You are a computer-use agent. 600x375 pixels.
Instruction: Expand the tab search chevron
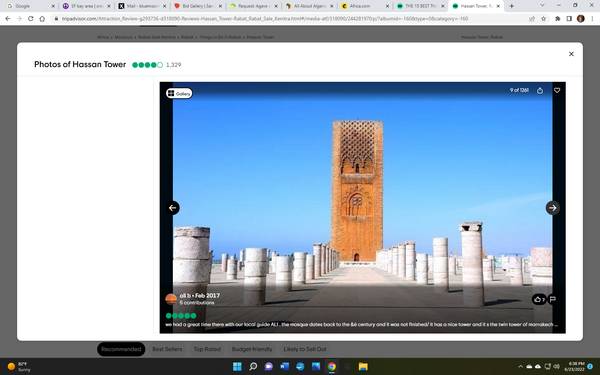pos(542,5)
